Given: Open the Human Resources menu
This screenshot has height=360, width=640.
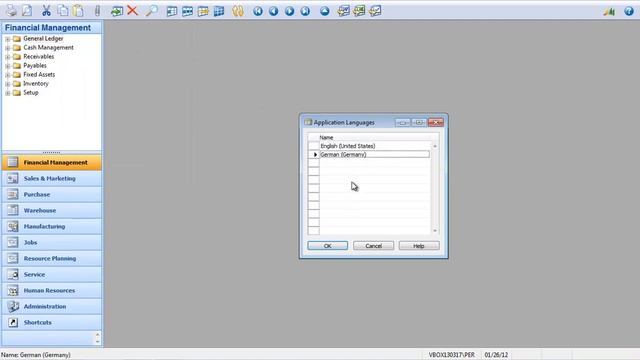Looking at the screenshot, I should point(52,290).
